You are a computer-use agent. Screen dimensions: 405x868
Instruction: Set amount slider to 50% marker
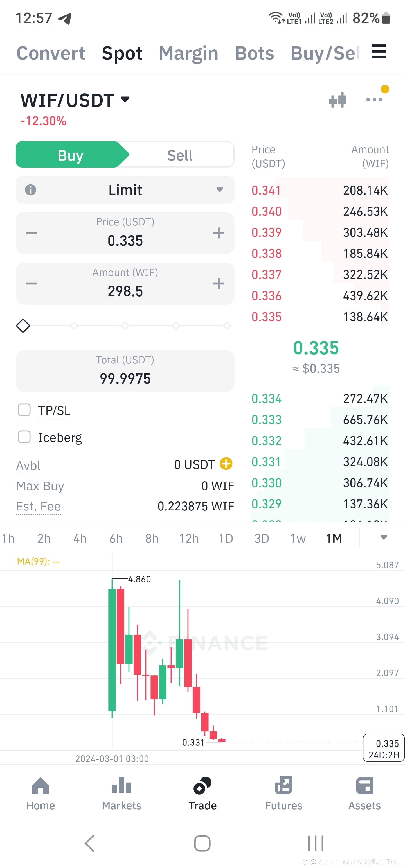pos(125,325)
